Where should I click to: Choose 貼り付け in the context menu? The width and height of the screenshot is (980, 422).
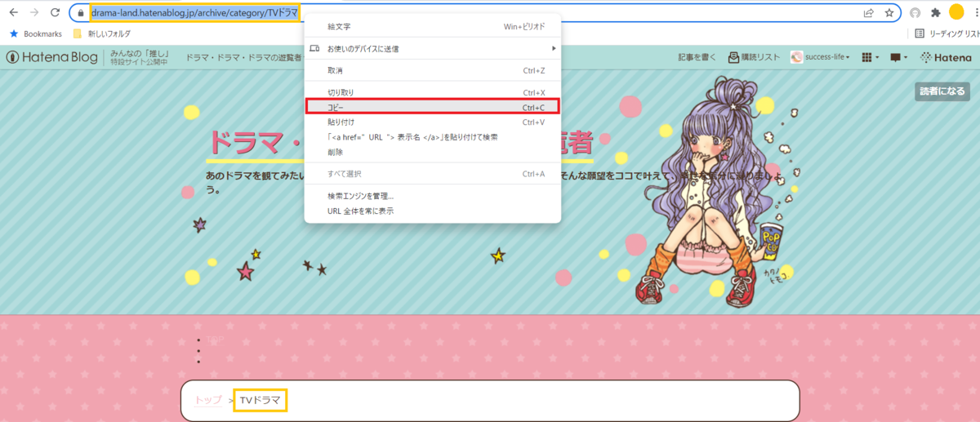pyautogui.click(x=432, y=122)
